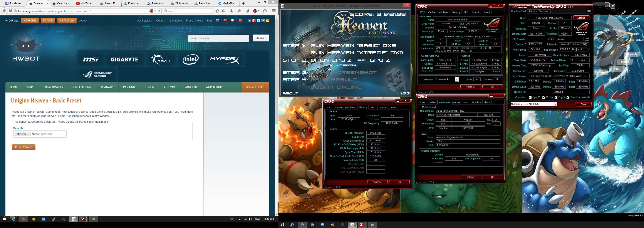Open new Firefox tab with plus icon
This screenshot has width=644, height=228.
click(243, 3)
